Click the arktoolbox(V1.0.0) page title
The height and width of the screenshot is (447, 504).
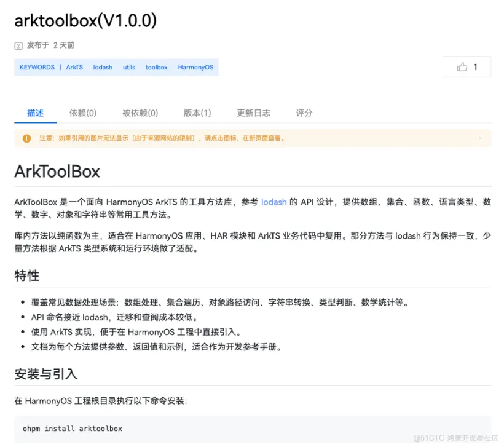86,20
